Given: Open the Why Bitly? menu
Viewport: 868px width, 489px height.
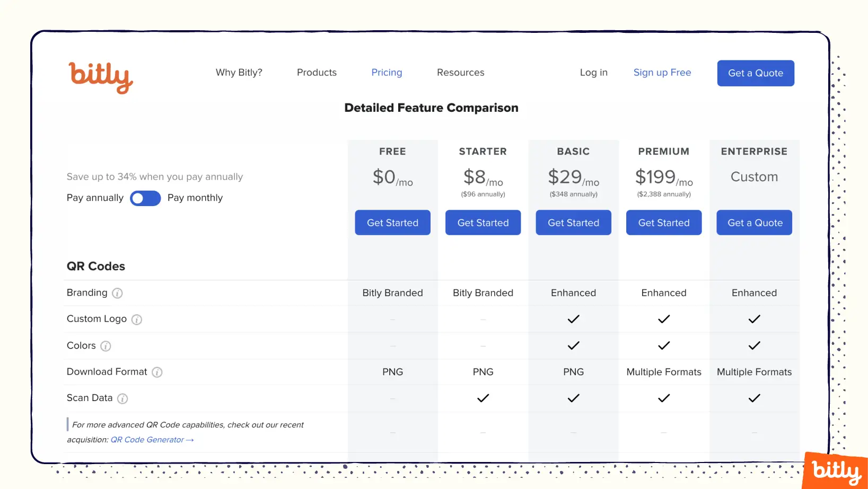Looking at the screenshot, I should [x=239, y=73].
